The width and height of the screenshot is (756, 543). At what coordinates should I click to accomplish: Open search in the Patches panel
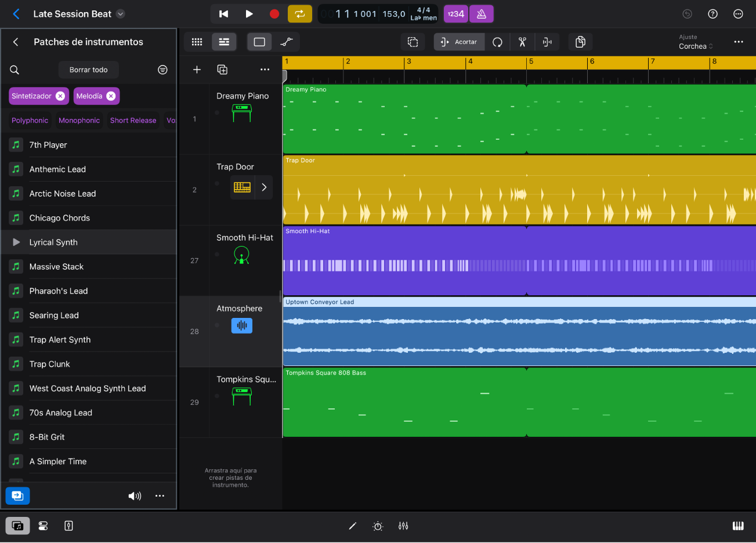[15, 70]
